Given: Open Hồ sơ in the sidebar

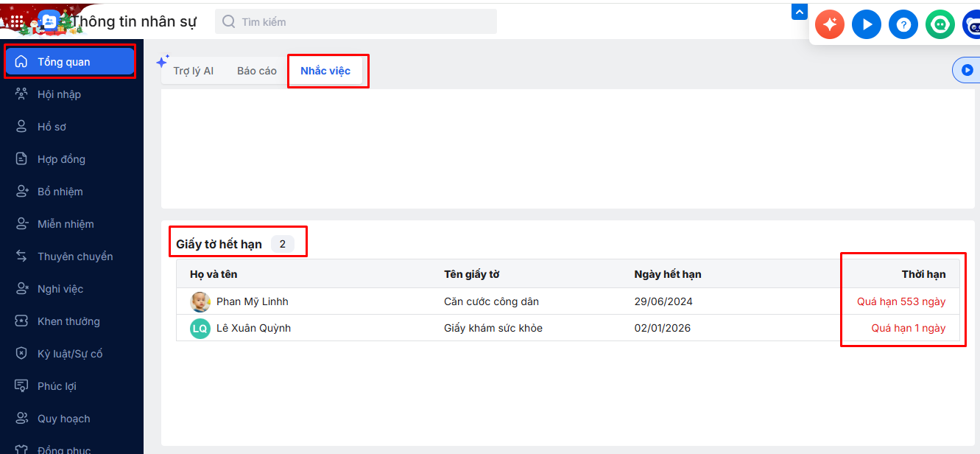Looking at the screenshot, I should pyautogui.click(x=52, y=127).
